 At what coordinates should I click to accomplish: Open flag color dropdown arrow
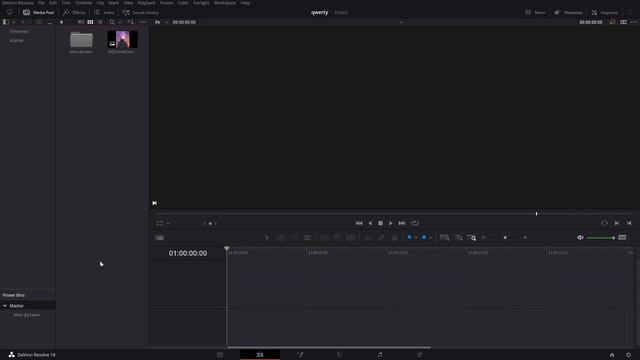(x=416, y=238)
